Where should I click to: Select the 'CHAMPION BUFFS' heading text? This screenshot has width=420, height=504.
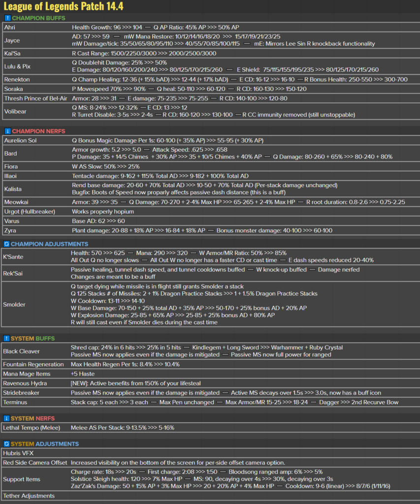click(38, 18)
